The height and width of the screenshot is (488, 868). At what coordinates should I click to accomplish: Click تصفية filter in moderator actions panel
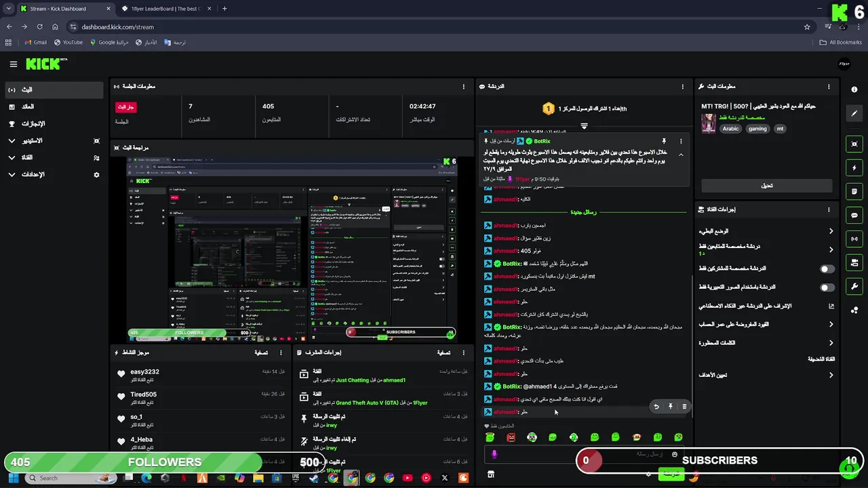click(x=444, y=352)
